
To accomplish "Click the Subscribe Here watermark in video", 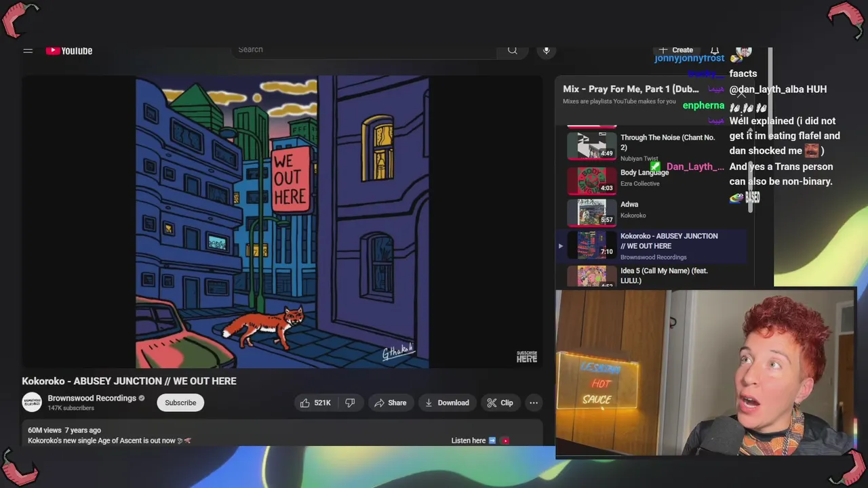I will [527, 357].
